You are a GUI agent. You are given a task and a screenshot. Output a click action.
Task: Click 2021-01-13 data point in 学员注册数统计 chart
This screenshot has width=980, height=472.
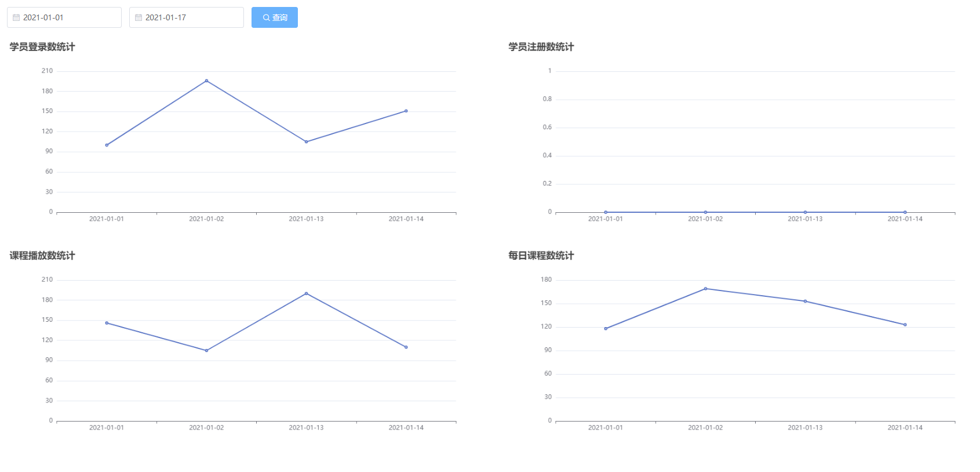tap(805, 212)
